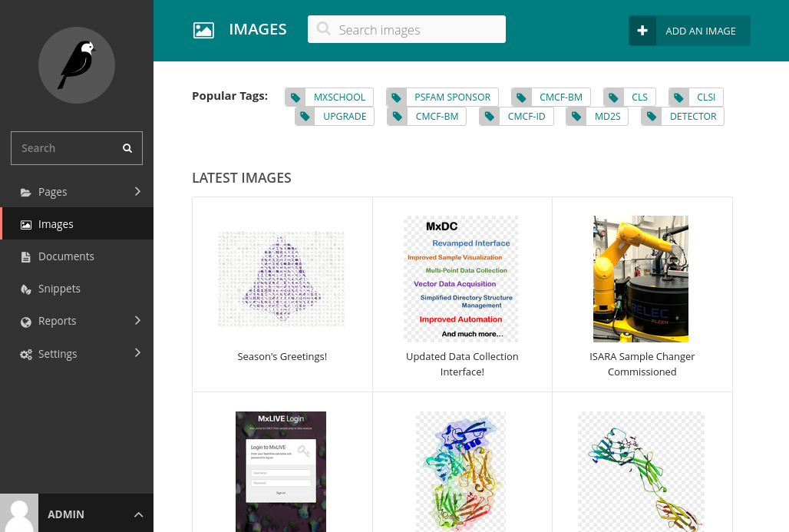Select the DETECTOR tag filter
Image resolution: width=789 pixels, height=532 pixels.
(x=693, y=116)
